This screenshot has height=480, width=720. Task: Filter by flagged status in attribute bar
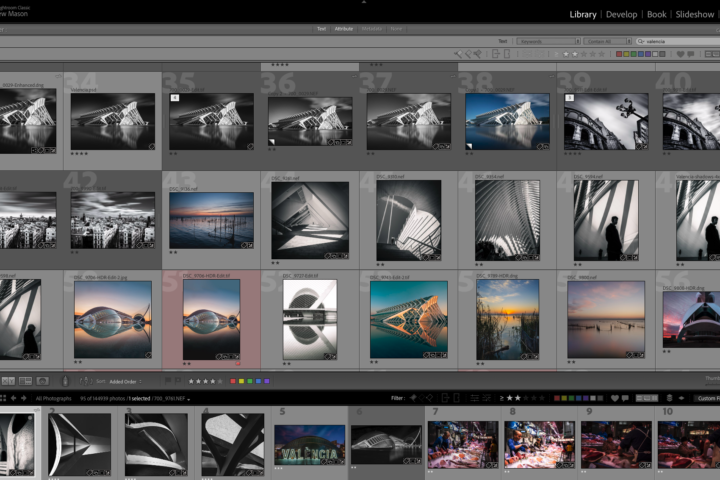tap(458, 54)
